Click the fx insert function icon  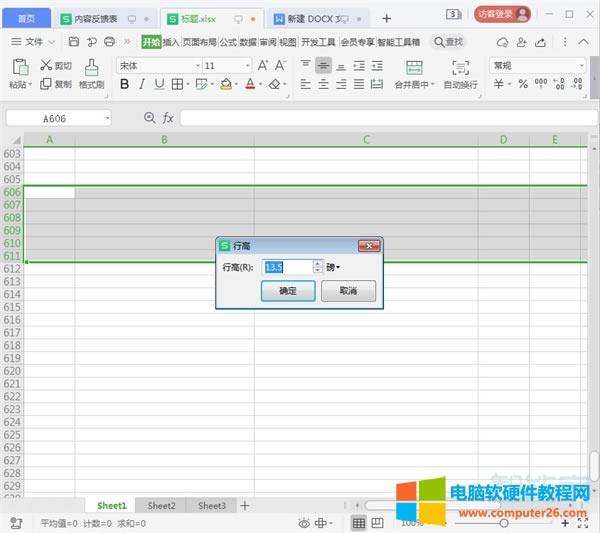[168, 118]
